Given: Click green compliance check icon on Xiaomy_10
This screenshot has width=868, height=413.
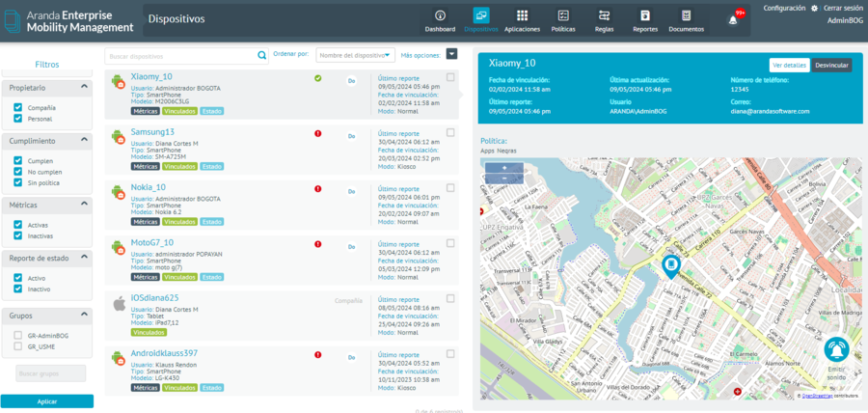Looking at the screenshot, I should 317,78.
